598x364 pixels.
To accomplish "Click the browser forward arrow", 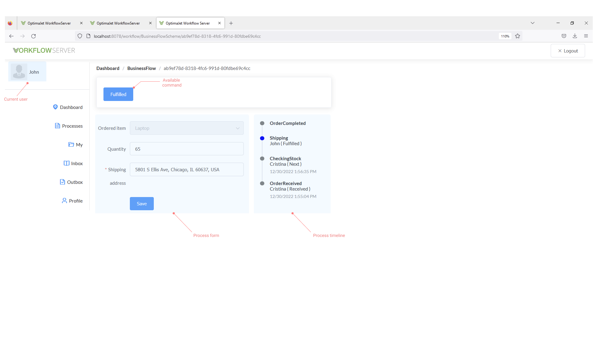I will point(22,36).
